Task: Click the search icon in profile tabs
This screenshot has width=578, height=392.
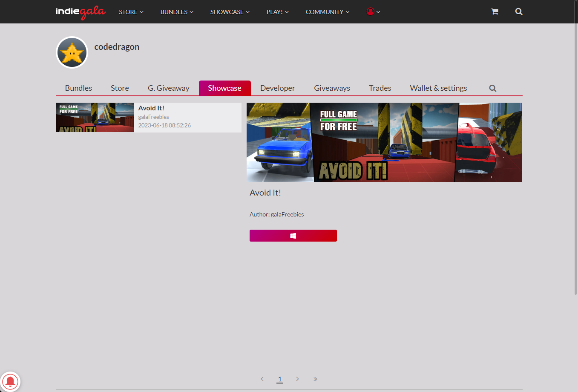Action: coord(493,88)
